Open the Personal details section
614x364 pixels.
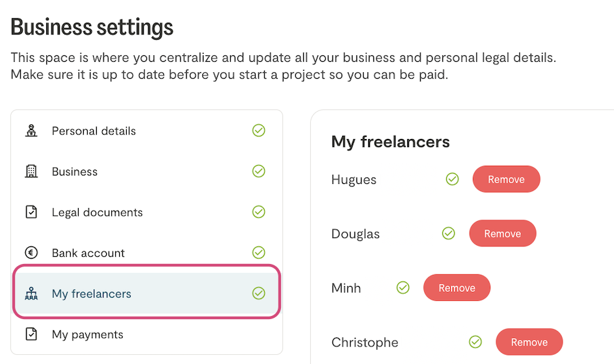(94, 131)
